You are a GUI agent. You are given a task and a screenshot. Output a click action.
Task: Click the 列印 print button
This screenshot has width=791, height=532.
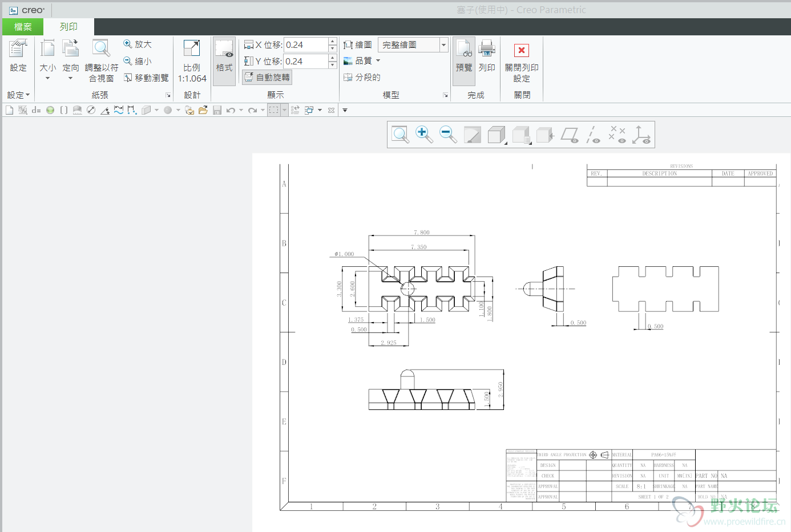[x=487, y=55]
